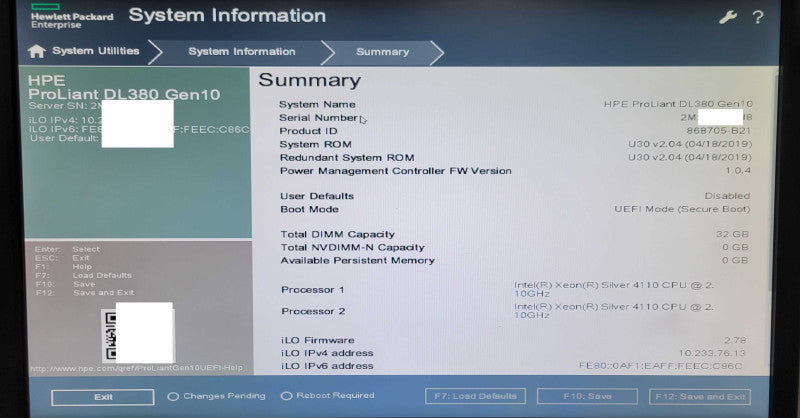Click the F12: Save and Exit key hint
The width and height of the screenshot is (800, 418).
tap(85, 293)
